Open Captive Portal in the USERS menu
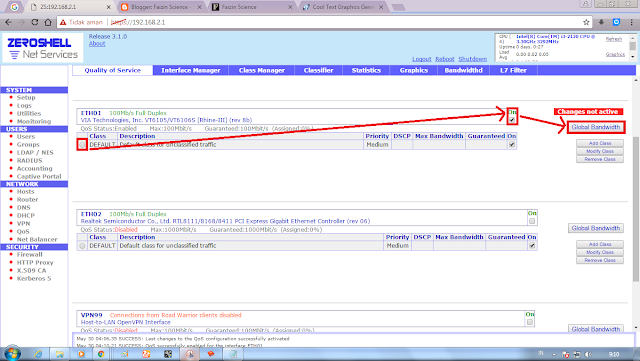The width and height of the screenshot is (640, 361). point(39,176)
